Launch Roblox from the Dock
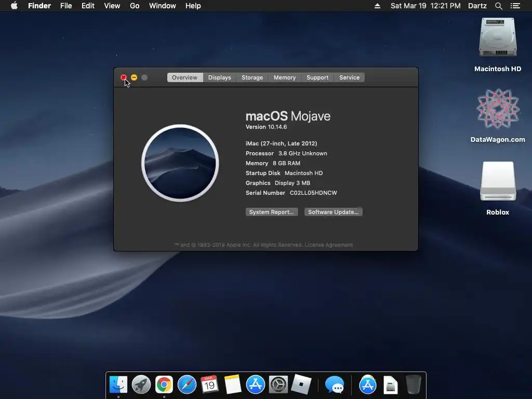 (301, 384)
